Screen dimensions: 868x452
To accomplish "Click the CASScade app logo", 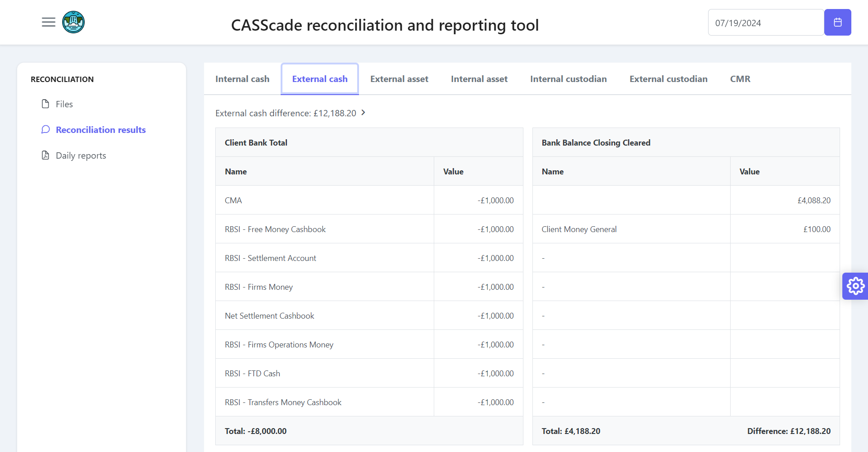I will (73, 22).
